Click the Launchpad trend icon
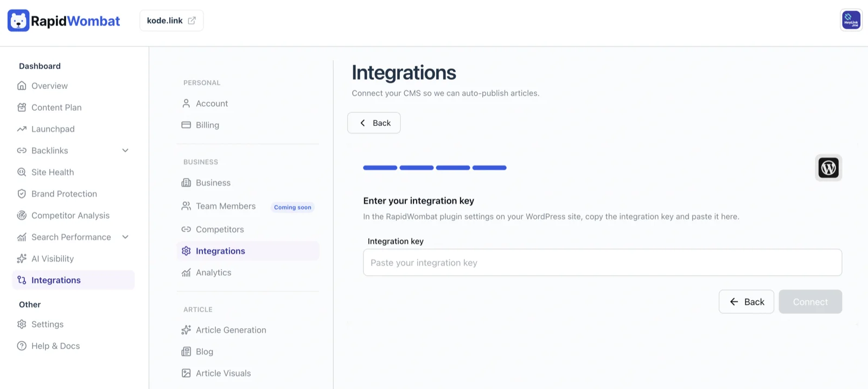 coord(22,129)
